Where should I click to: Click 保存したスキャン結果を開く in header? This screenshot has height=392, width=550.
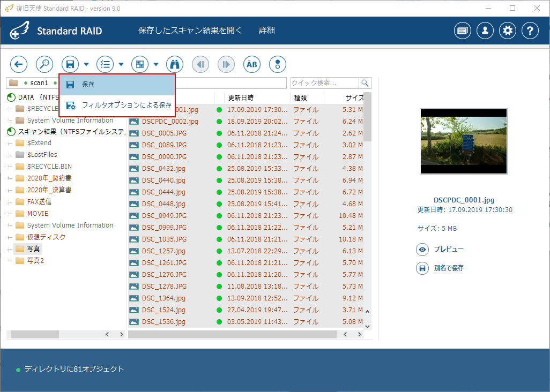coord(190,31)
